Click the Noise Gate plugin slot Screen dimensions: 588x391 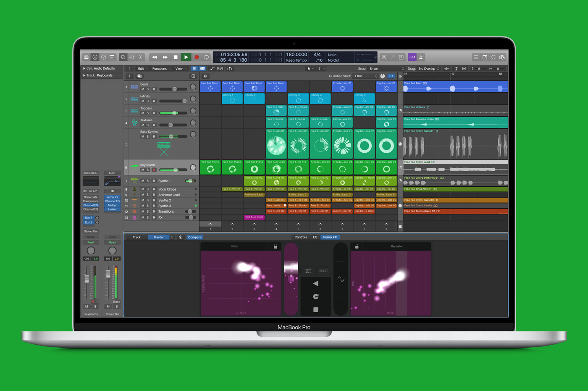point(91,197)
